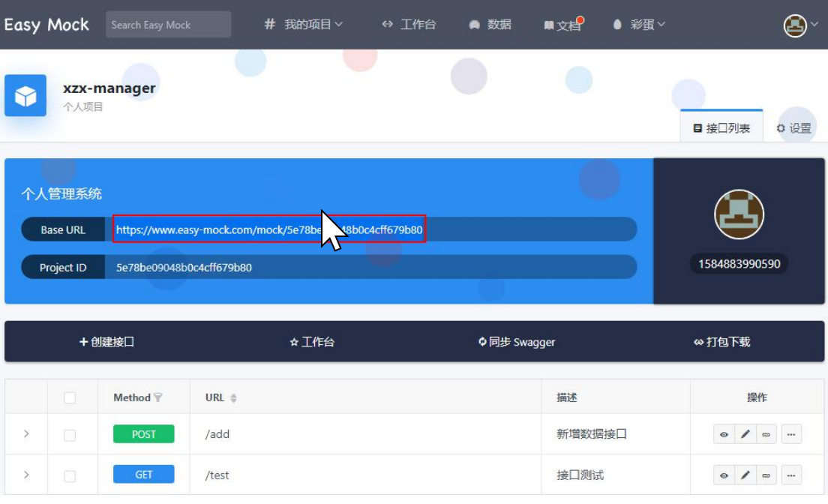Copy the Base URL value
828x504 pixels.
tap(269, 229)
